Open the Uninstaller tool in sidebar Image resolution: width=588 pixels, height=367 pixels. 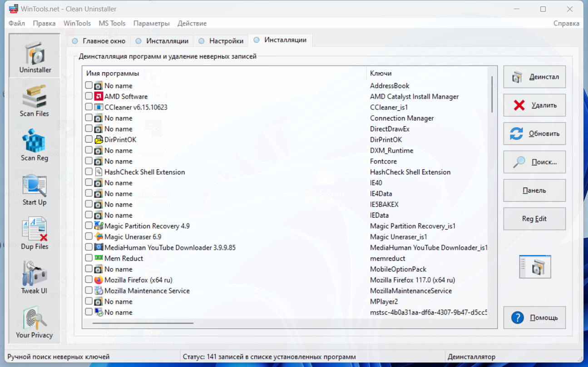click(35, 55)
